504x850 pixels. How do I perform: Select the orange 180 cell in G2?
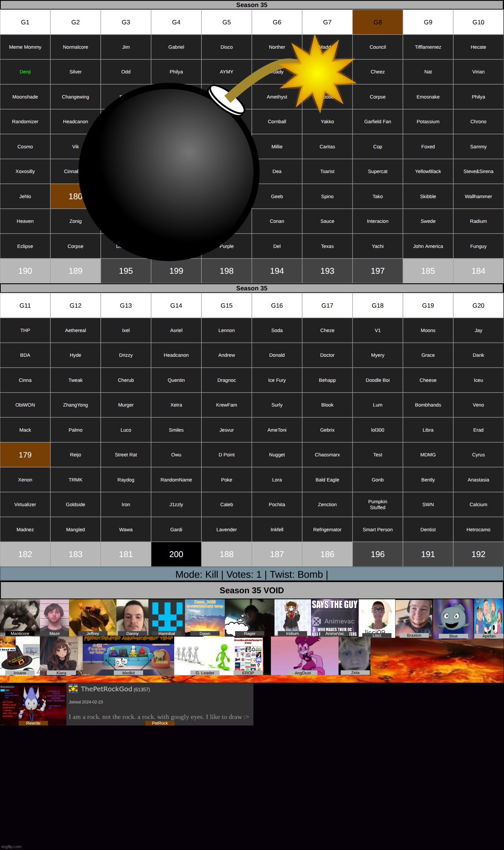point(75,196)
